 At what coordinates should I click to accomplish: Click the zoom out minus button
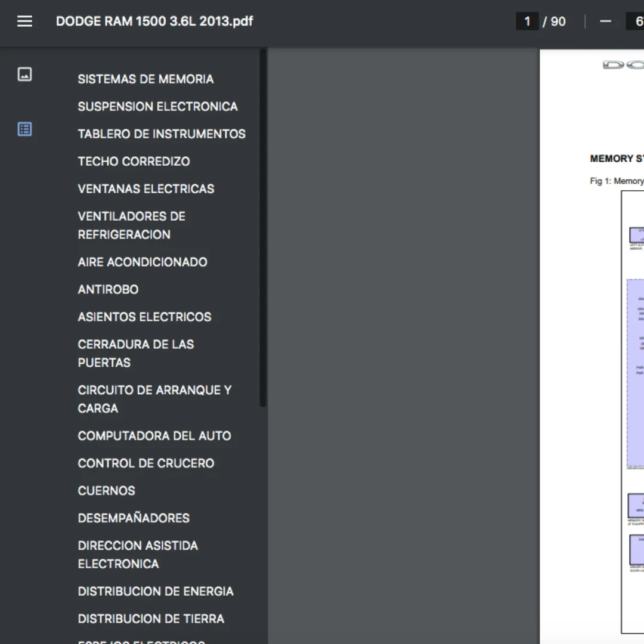(605, 21)
